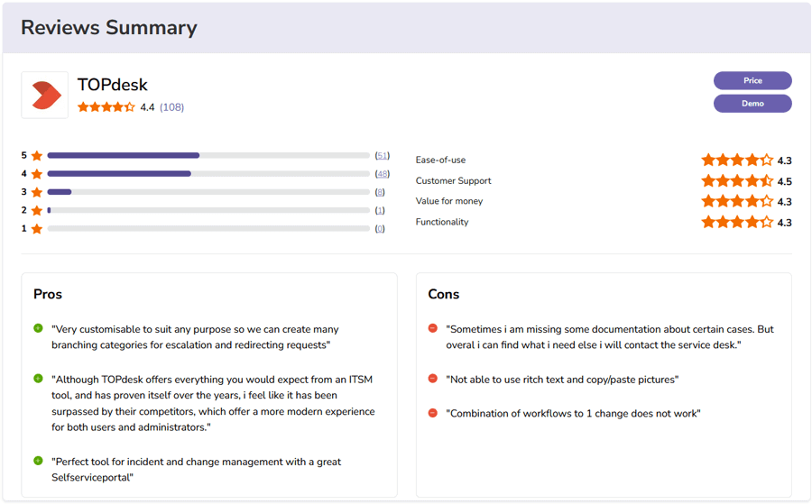This screenshot has width=812, height=504.
Task: Open the 1-star (0) reviews link
Action: point(380,229)
